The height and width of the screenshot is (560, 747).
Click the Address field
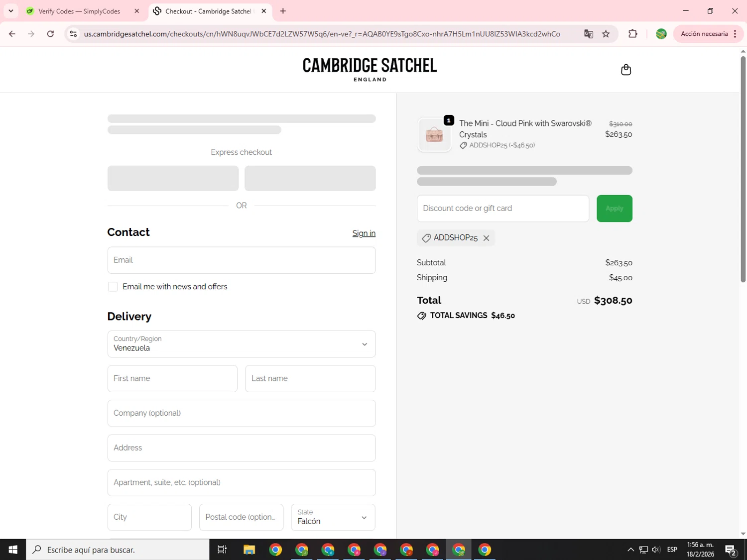coord(242,448)
